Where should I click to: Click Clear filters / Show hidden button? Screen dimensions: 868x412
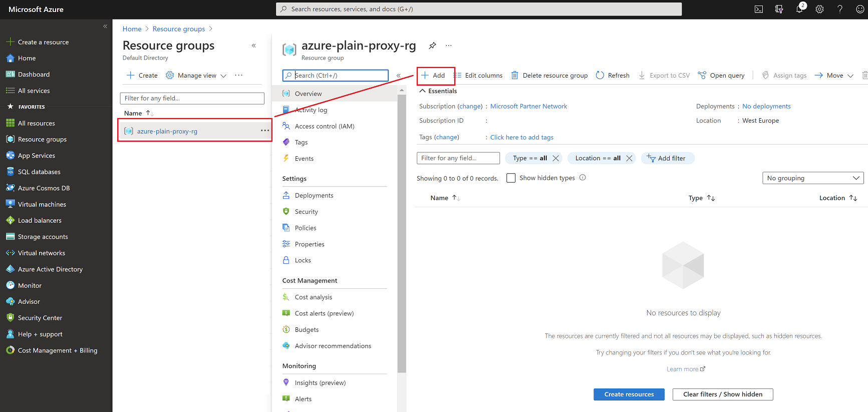pyautogui.click(x=723, y=394)
